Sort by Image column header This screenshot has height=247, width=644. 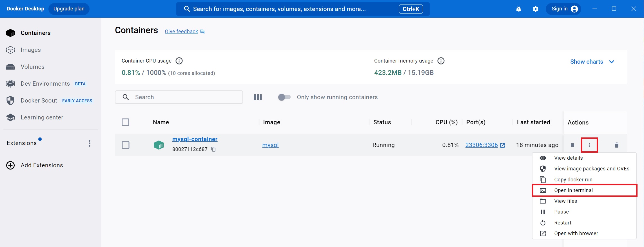point(271,122)
